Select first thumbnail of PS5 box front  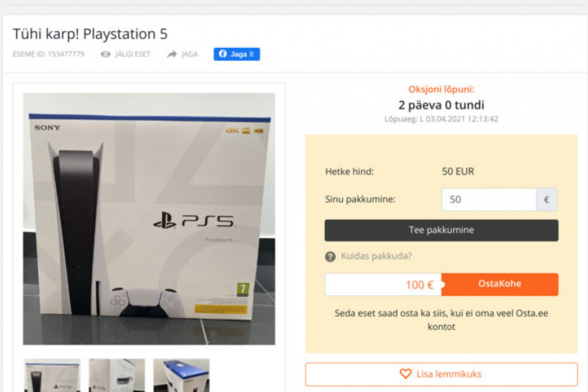(x=52, y=375)
